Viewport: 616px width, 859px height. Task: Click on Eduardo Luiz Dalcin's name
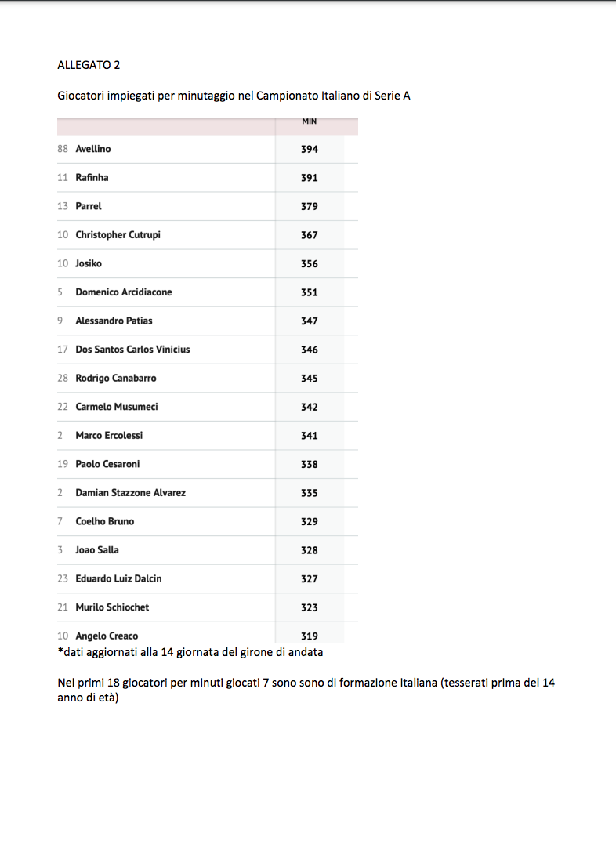pos(118,578)
